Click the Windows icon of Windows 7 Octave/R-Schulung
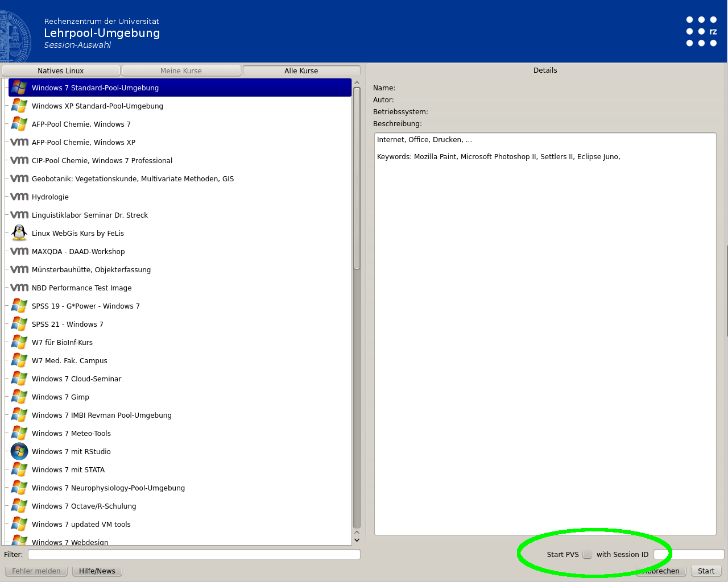Image resolution: width=728 pixels, height=582 pixels. tap(19, 506)
